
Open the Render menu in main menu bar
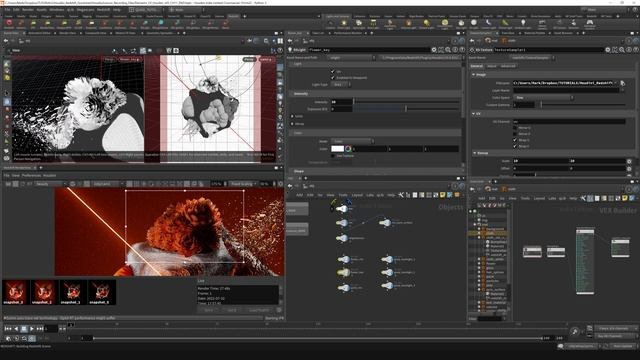[x=28, y=9]
